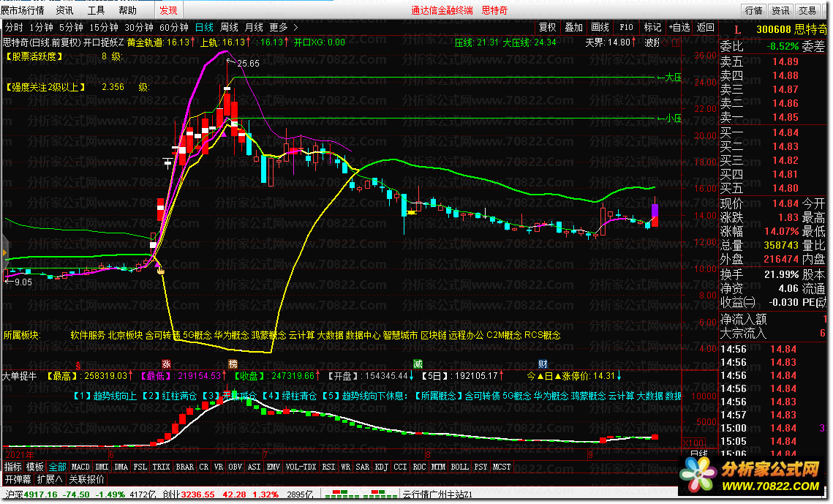Add stock with +自选 button
The width and height of the screenshot is (833, 504).
click(x=679, y=27)
